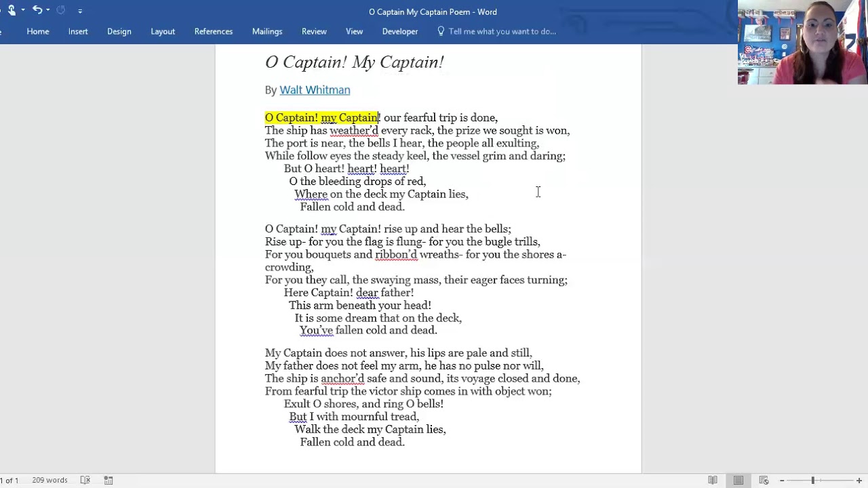Open Customize Quick Access Toolbar dropdown
The image size is (868, 488).
pos(80,11)
